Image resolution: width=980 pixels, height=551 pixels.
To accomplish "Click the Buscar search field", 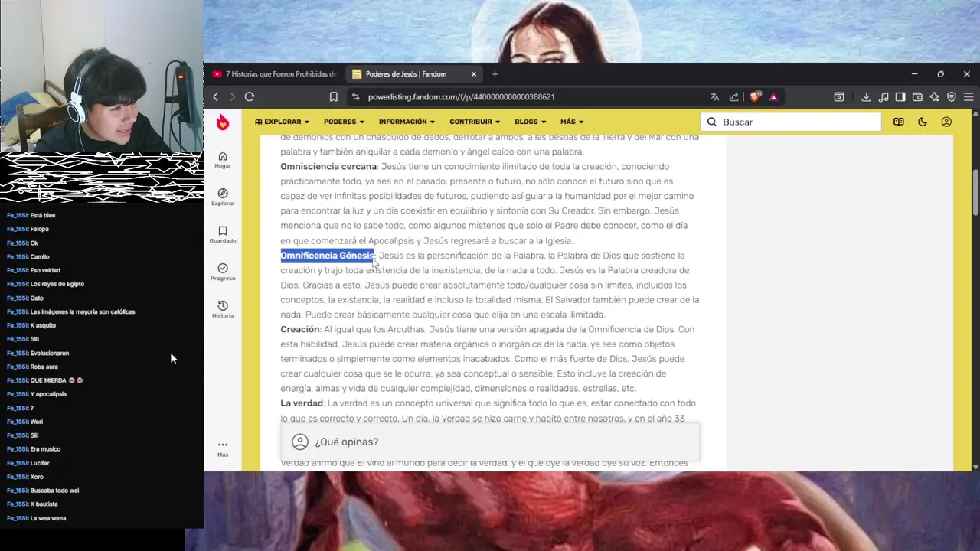I will tap(791, 122).
